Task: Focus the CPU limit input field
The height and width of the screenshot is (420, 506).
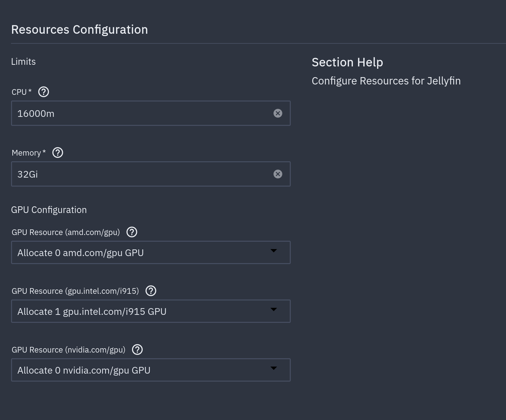Action: tap(140, 113)
